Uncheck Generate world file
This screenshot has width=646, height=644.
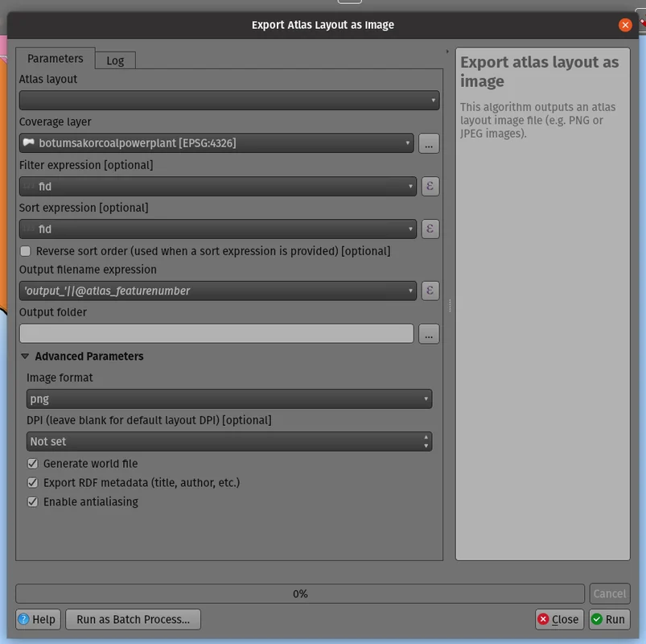click(33, 464)
